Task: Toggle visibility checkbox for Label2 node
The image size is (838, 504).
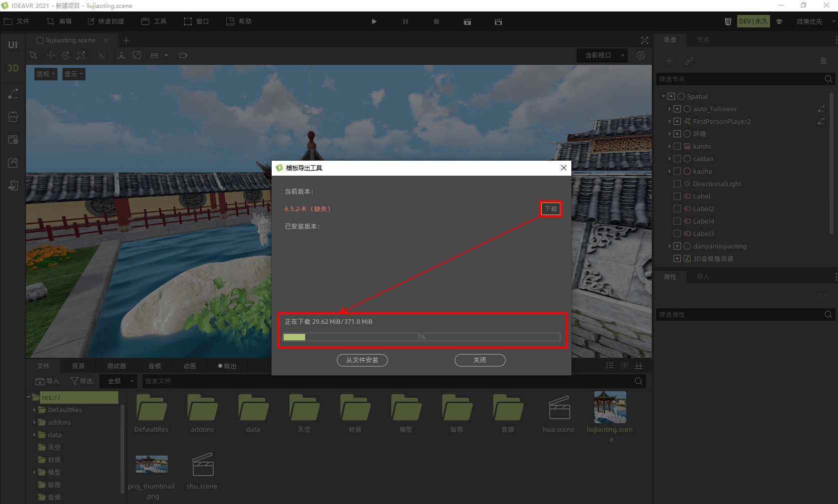Action: 677,209
